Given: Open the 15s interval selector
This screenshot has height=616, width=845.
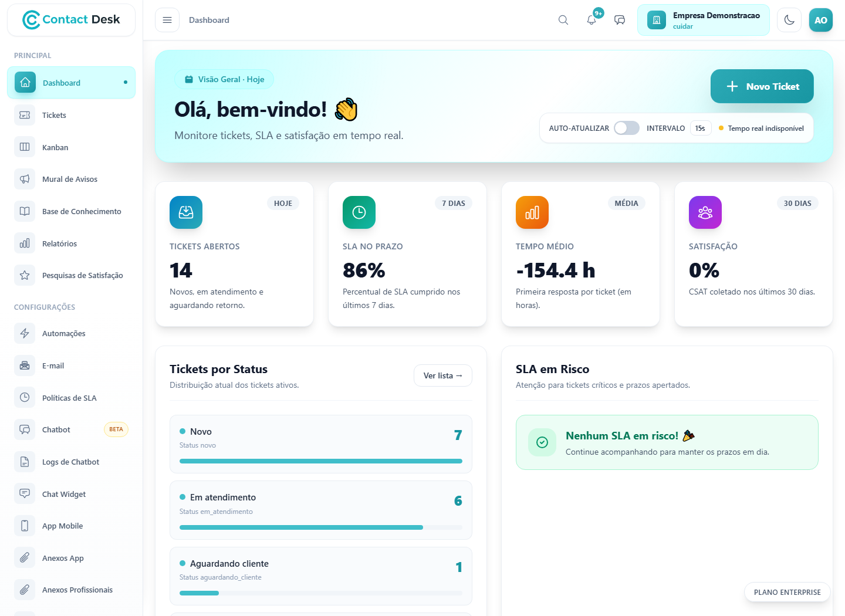Looking at the screenshot, I should click(700, 128).
